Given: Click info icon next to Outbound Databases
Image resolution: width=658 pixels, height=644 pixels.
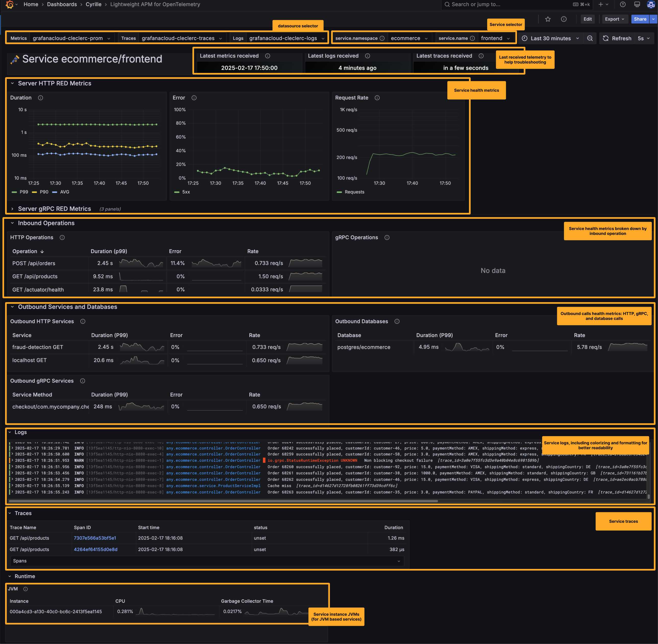Looking at the screenshot, I should [397, 321].
